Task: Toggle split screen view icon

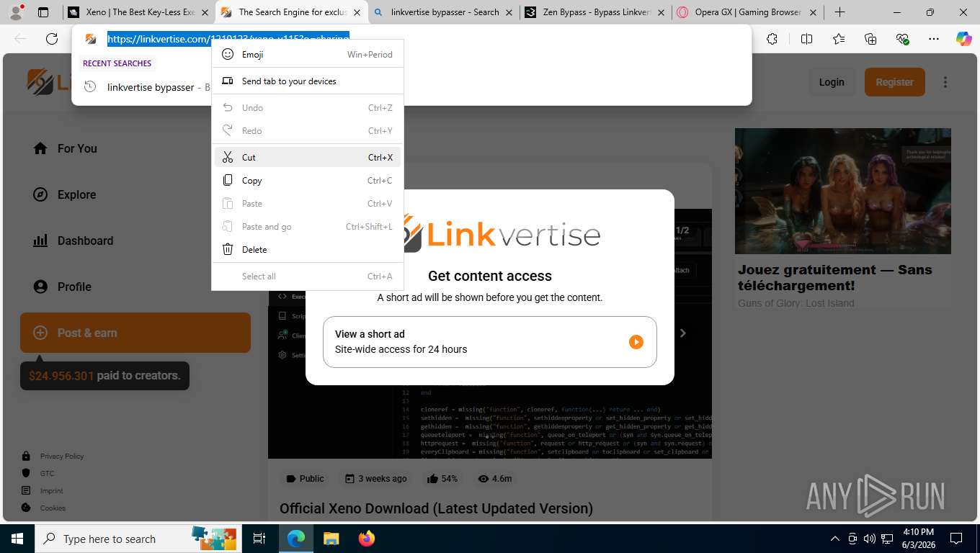Action: tap(806, 39)
